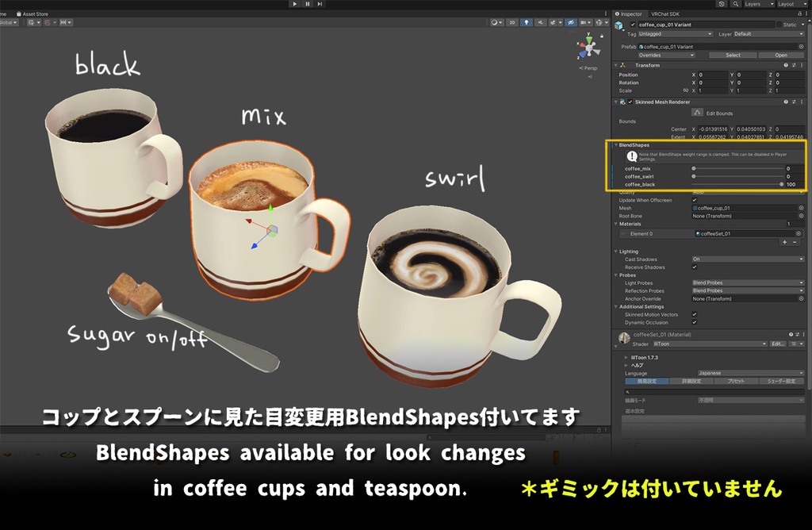Screen dimensions: 812x530
Task: Click the material preview sphere for coffeeSet_01
Action: pos(624,336)
